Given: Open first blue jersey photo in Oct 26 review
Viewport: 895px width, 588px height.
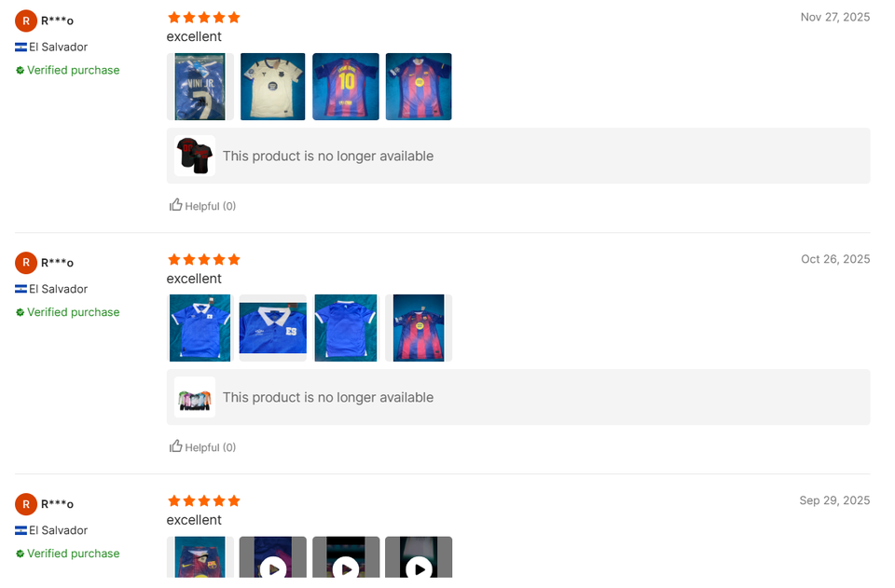Looking at the screenshot, I should click(x=200, y=328).
